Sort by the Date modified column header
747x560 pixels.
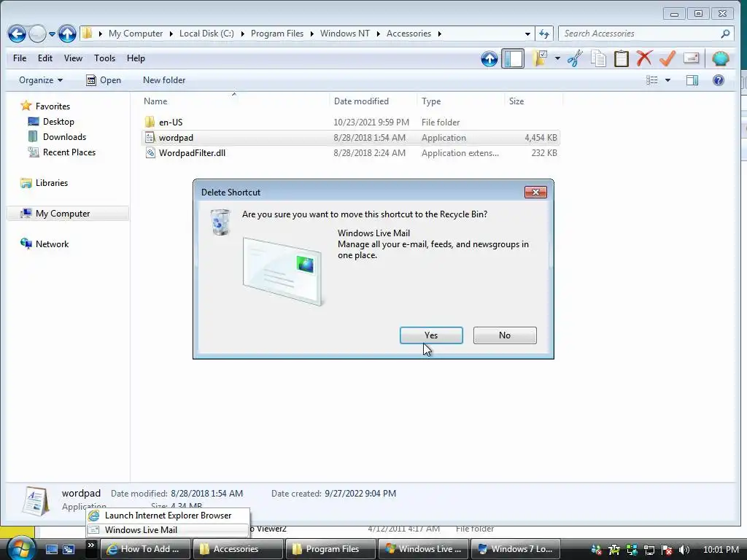click(x=373, y=101)
